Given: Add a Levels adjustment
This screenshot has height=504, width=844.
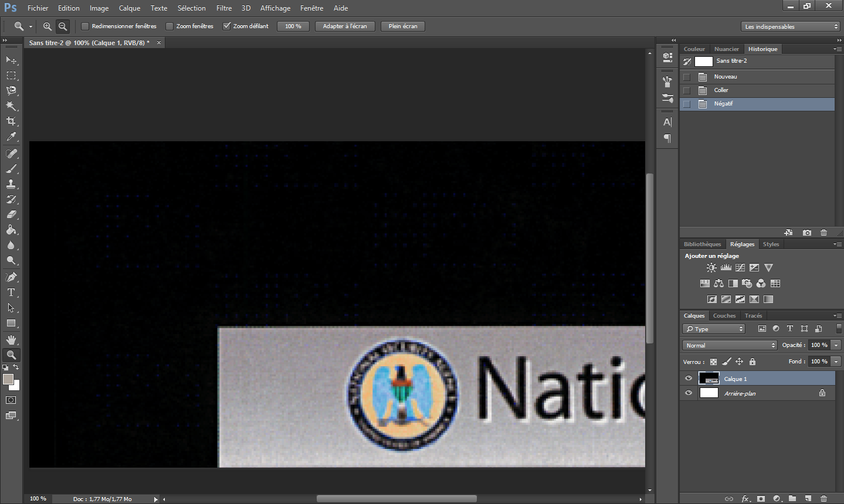Looking at the screenshot, I should point(726,268).
